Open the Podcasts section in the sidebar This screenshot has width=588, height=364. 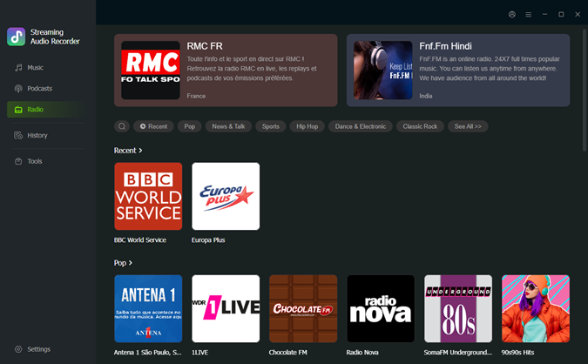tap(45, 89)
